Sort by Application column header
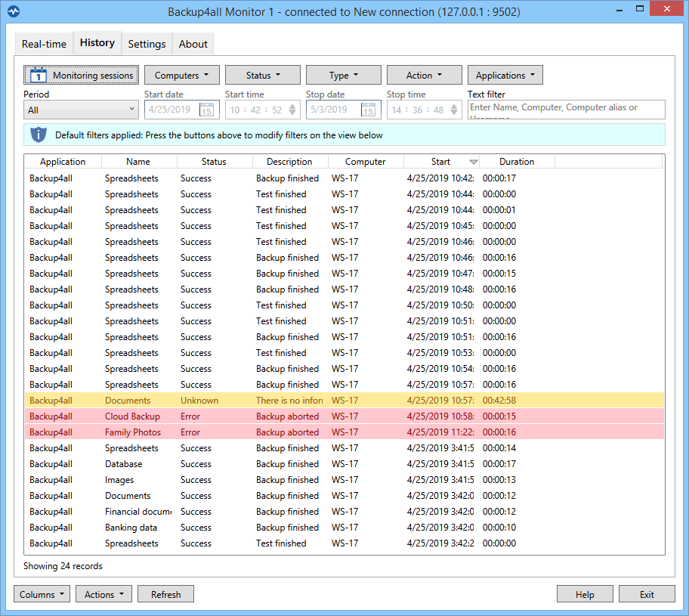Screen dimensions: 689x616 pos(63,161)
